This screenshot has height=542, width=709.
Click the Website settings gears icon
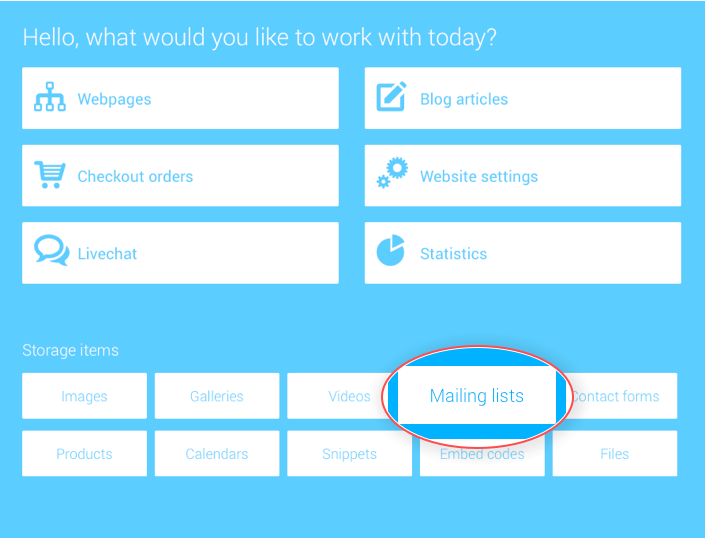[392, 173]
